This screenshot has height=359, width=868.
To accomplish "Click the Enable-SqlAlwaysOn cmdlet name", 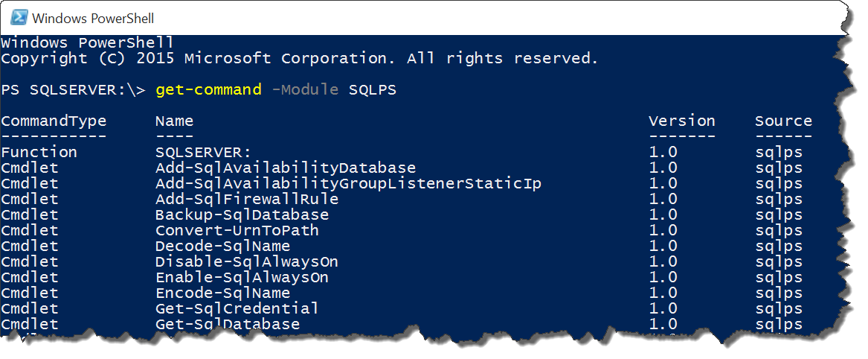I will [x=242, y=277].
